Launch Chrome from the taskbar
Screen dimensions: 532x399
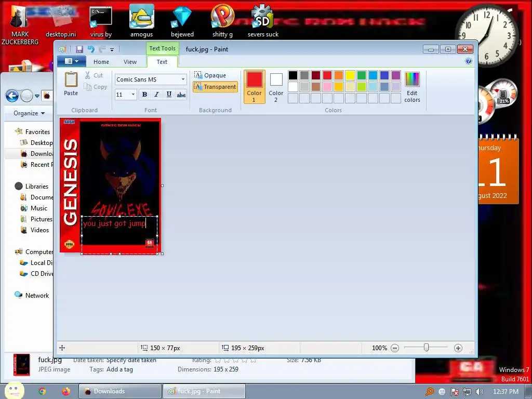coord(42,391)
